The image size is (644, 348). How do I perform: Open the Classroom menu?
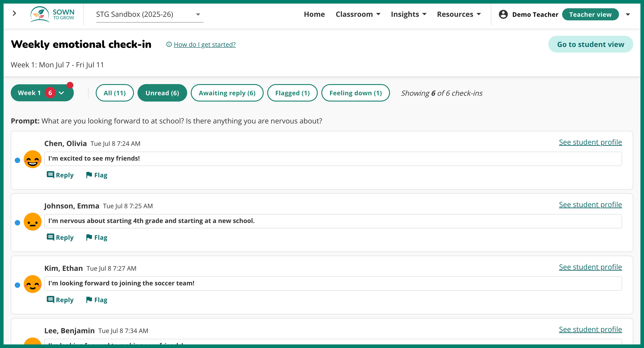point(358,14)
